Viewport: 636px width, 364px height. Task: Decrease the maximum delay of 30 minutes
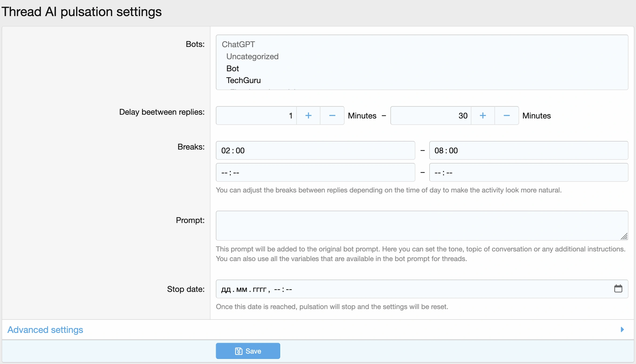pyautogui.click(x=507, y=116)
